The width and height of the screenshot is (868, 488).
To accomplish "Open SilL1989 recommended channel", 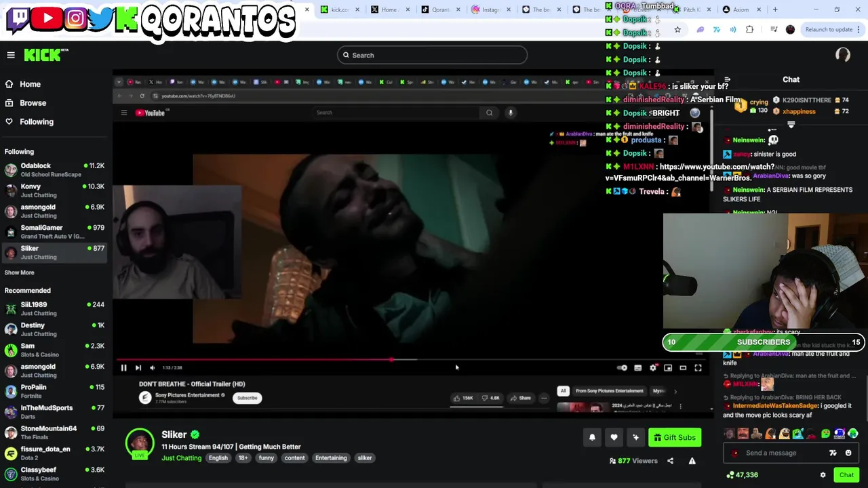I will point(54,308).
